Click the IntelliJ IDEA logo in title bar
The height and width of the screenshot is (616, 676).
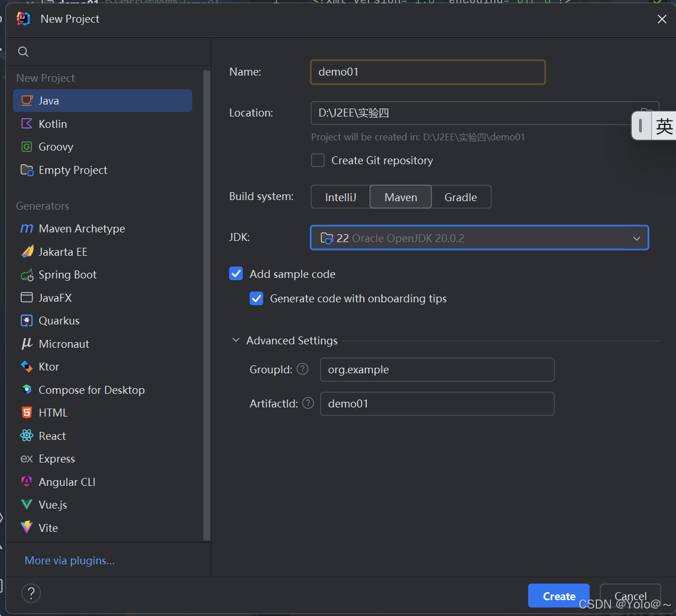tap(23, 19)
